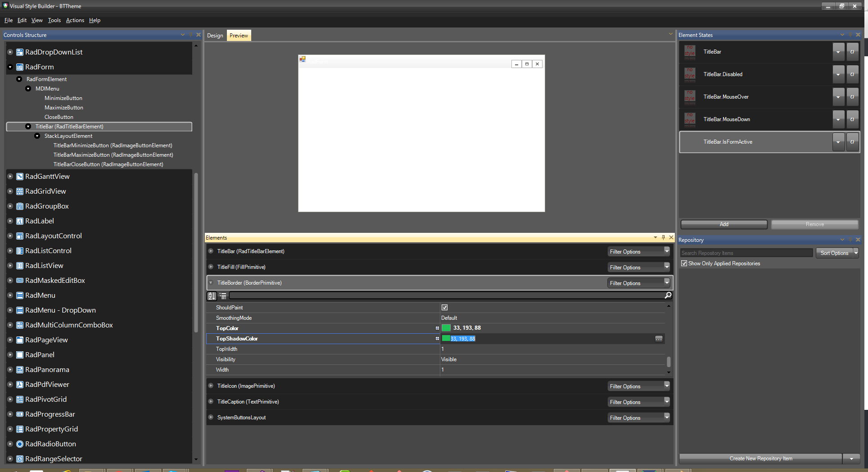Open Filter Options for TitleBar (RadTitleBarElement)
The height and width of the screenshot is (472, 868).
click(638, 252)
